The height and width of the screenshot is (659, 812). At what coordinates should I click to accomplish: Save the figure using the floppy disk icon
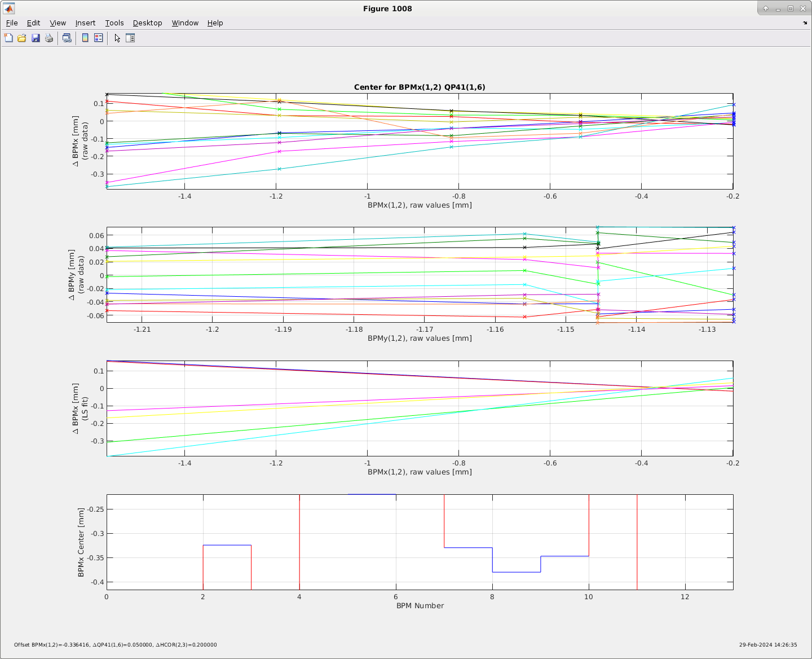(36, 38)
